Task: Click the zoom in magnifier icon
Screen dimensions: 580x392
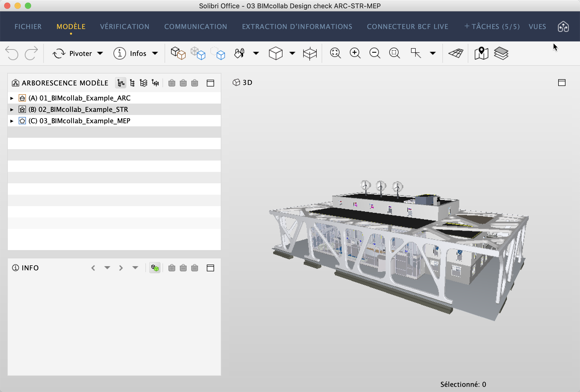Action: tap(355, 53)
